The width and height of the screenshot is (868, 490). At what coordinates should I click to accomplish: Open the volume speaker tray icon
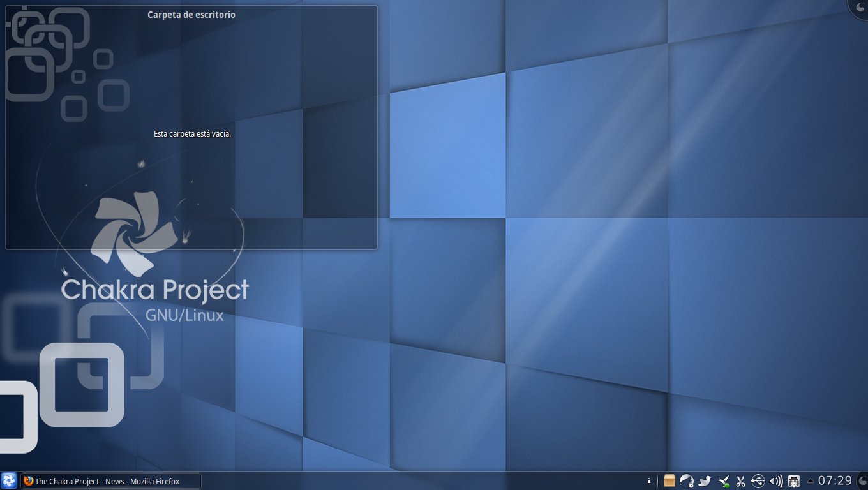click(x=776, y=481)
